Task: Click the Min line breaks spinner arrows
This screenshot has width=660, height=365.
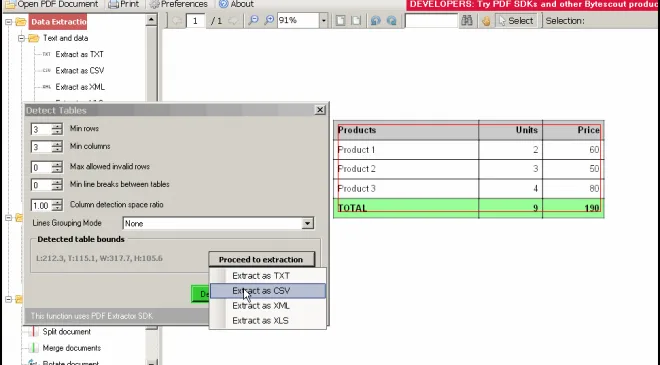Action: click(x=57, y=185)
